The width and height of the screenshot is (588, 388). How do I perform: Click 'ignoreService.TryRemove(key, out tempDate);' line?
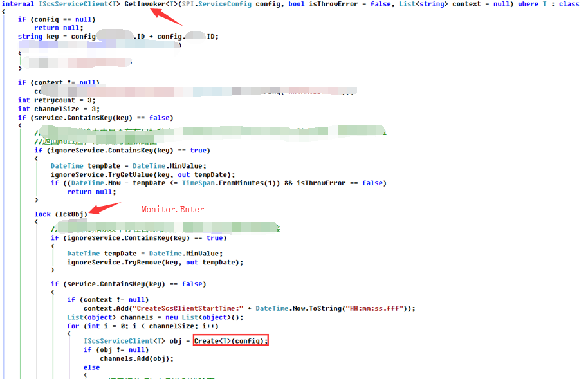click(155, 263)
